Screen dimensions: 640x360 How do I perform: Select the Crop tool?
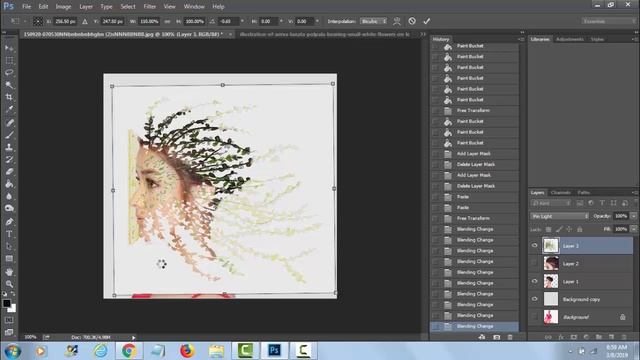coord(9,97)
